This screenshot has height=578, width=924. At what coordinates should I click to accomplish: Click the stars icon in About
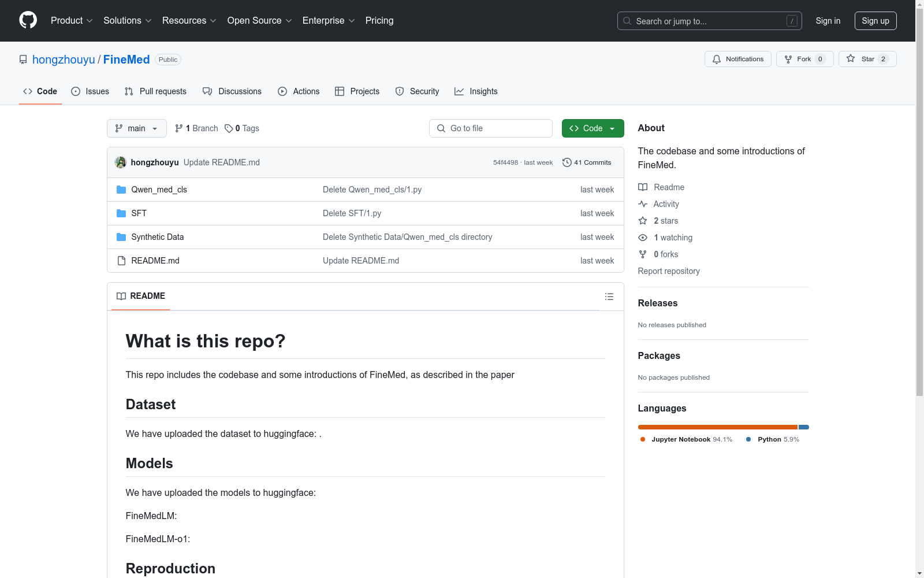click(x=643, y=221)
